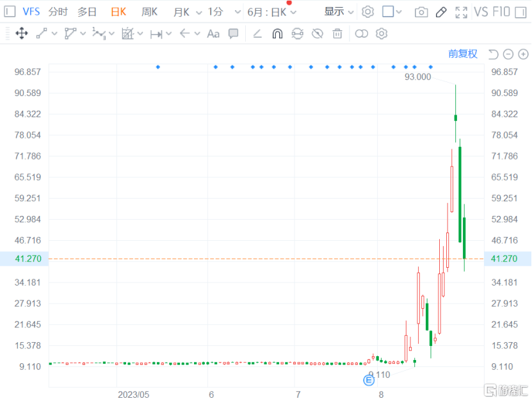This screenshot has width=532, height=401.
Task: Click the text annotation Aa tool
Action: 213,34
